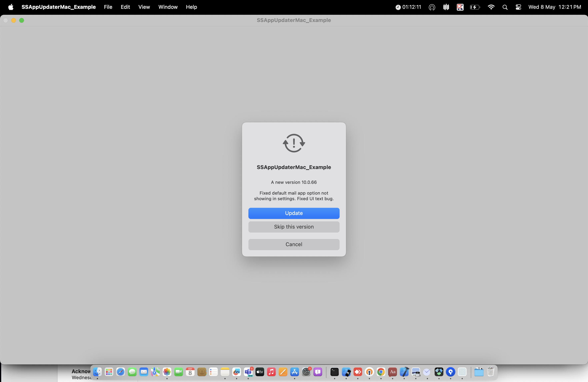The image size is (588, 382).
Task: Open the Window menu
Action: 168,7
